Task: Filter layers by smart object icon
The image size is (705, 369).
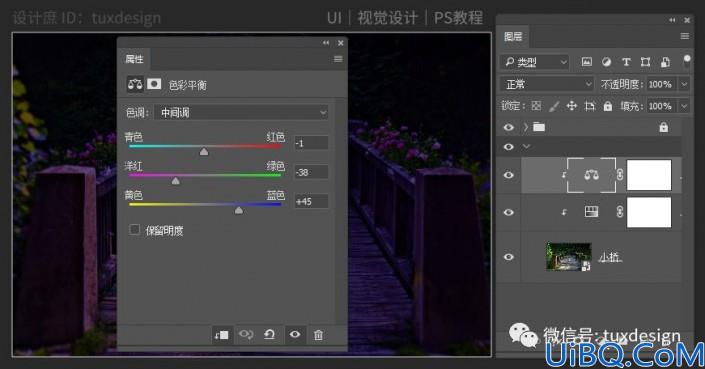Action: coord(665,62)
